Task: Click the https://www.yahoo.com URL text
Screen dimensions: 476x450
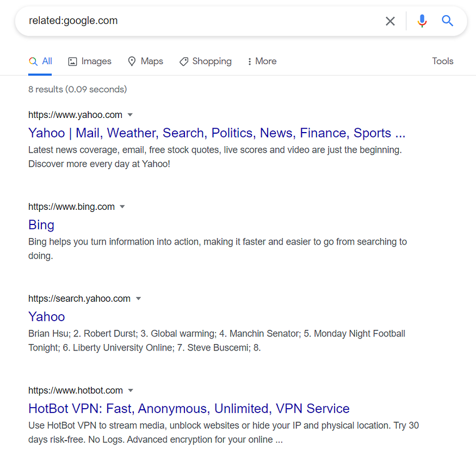Action: [75, 115]
